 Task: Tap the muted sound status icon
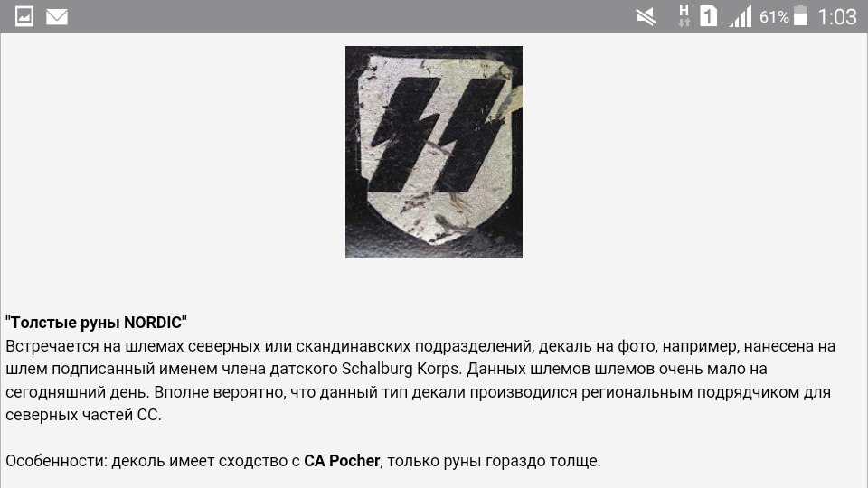[x=646, y=16]
